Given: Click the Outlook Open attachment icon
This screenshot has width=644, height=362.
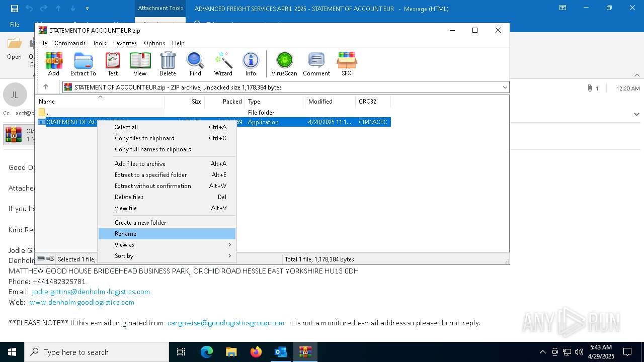Looking at the screenshot, I should click(x=14, y=49).
